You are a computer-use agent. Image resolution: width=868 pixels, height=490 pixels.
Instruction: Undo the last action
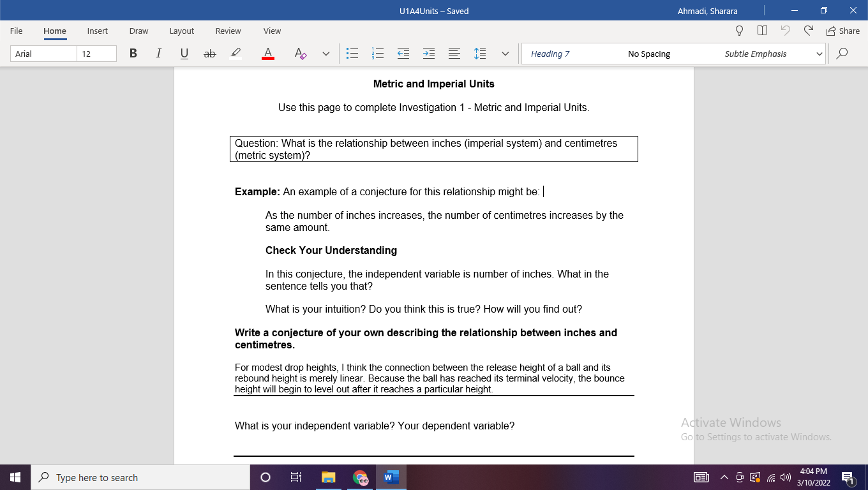point(786,31)
